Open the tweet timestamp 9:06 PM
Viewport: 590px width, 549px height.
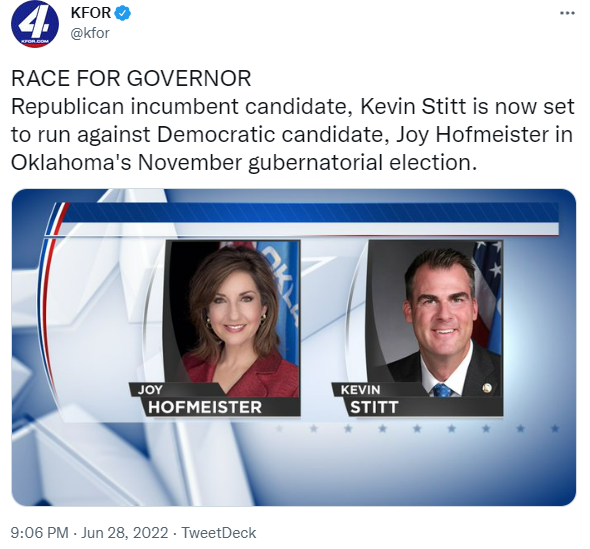[x=40, y=533]
